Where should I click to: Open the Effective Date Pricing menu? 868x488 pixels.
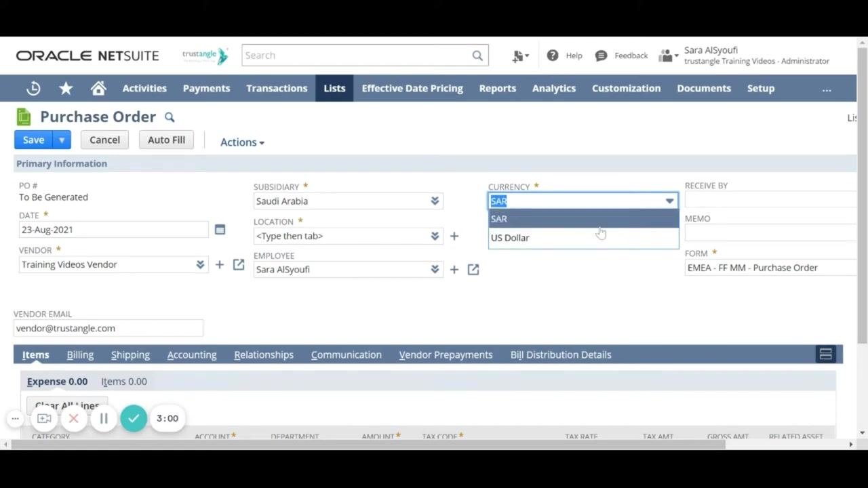[x=412, y=88]
